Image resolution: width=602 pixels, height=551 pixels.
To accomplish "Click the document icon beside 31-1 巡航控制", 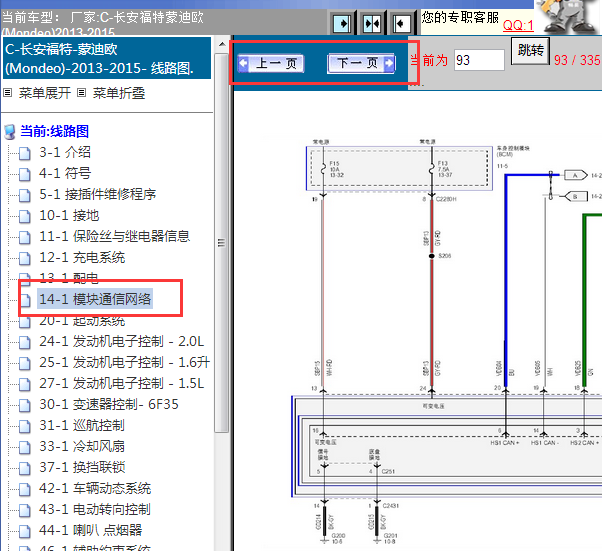I will [25, 426].
